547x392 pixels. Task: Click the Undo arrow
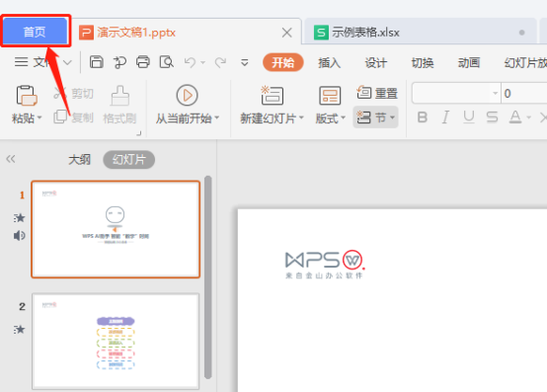[191, 62]
